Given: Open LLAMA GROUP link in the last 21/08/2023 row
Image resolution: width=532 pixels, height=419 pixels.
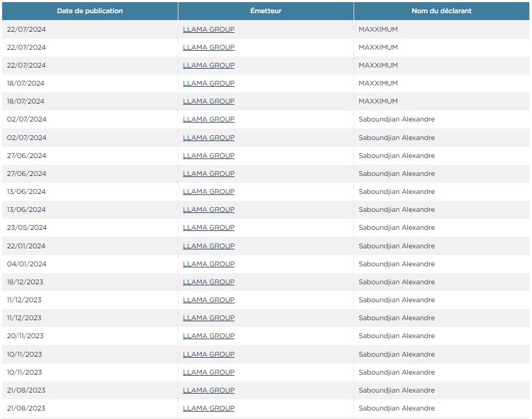Looking at the screenshot, I should (208, 408).
